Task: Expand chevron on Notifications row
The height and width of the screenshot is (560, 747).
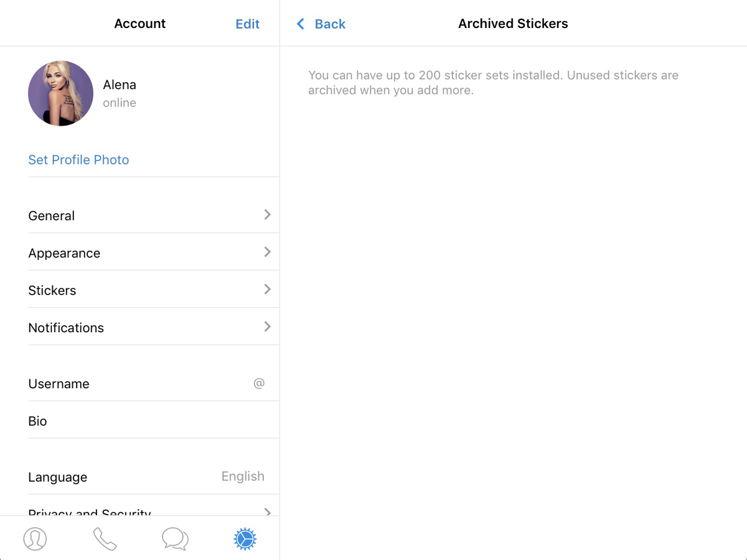Action: [x=267, y=327]
